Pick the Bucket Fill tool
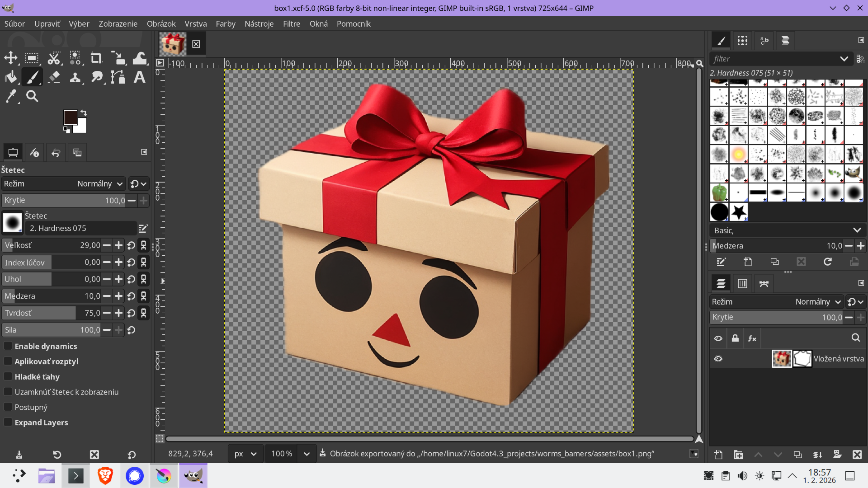The image size is (868, 488). [x=11, y=77]
